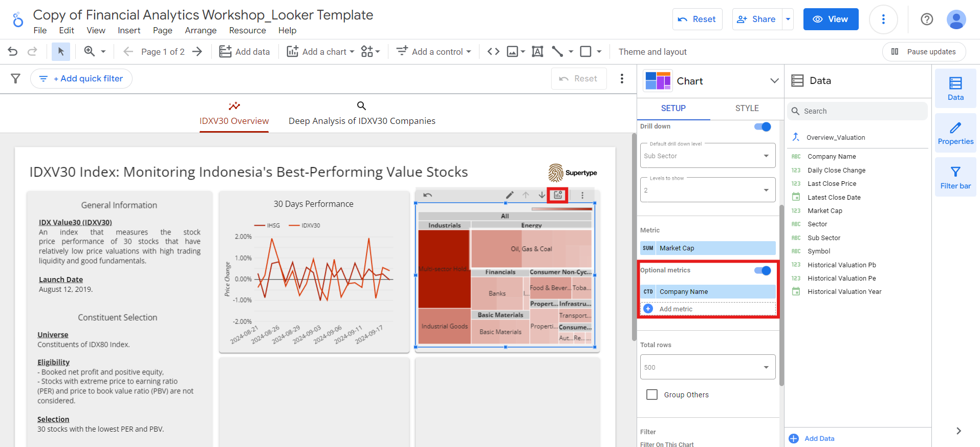Open Default drill down level dropdown
Screen dimensions: 980x447
tap(708, 156)
